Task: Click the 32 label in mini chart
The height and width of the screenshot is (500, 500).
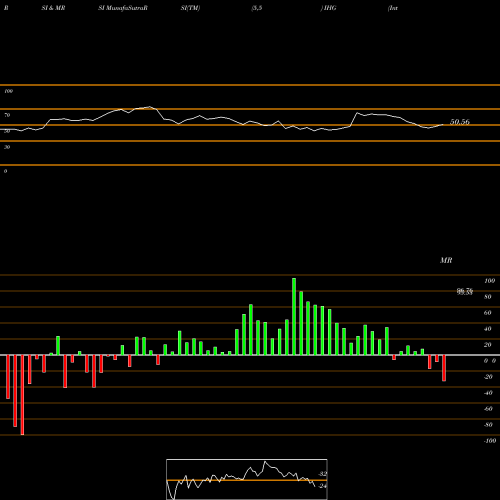Action: [323, 474]
